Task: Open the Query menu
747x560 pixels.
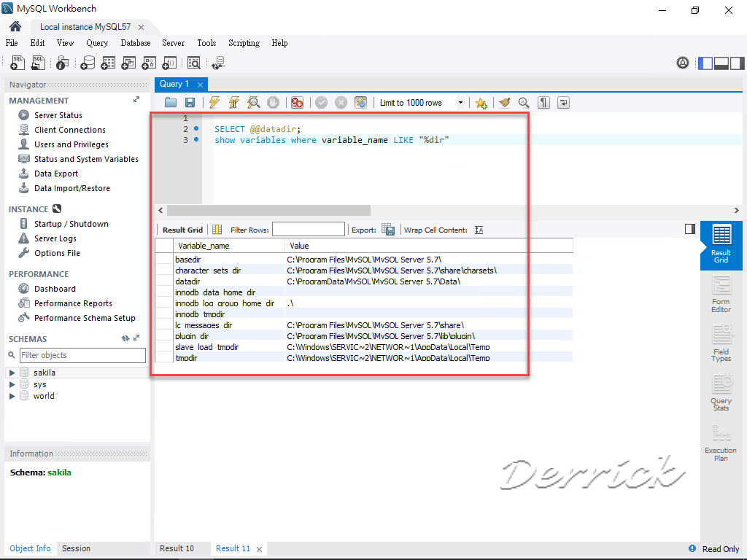Action: (x=97, y=43)
